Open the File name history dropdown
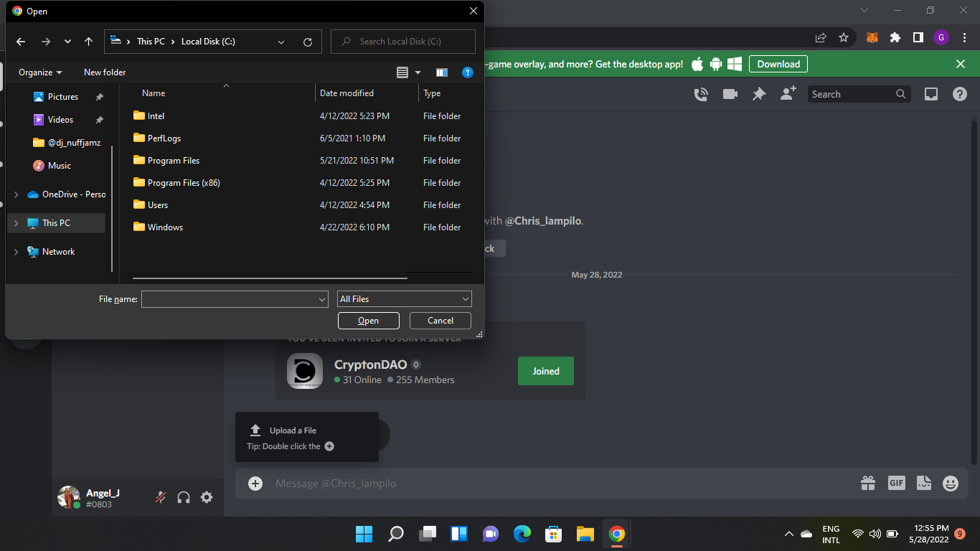Image resolution: width=980 pixels, height=551 pixels. tap(322, 299)
